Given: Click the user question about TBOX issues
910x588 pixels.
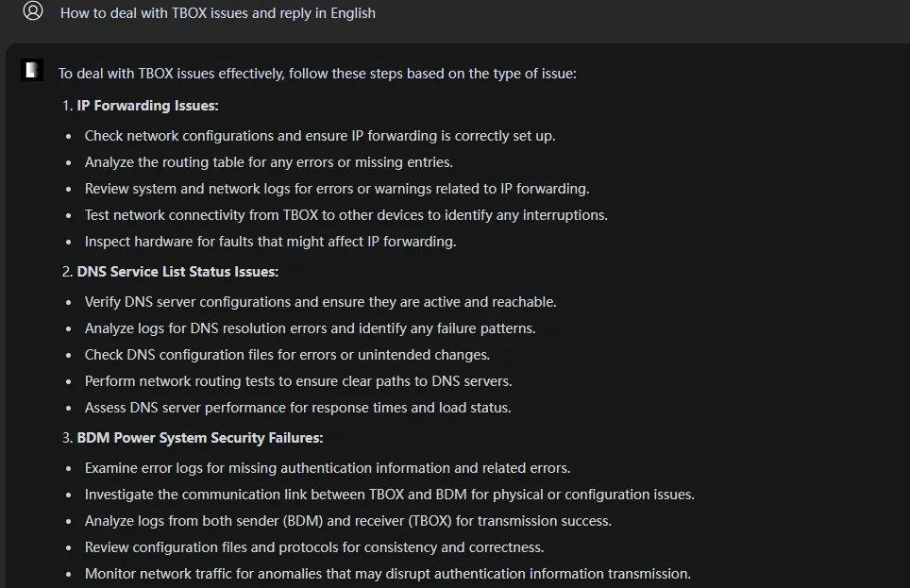Looking at the screenshot, I should pyautogui.click(x=217, y=13).
